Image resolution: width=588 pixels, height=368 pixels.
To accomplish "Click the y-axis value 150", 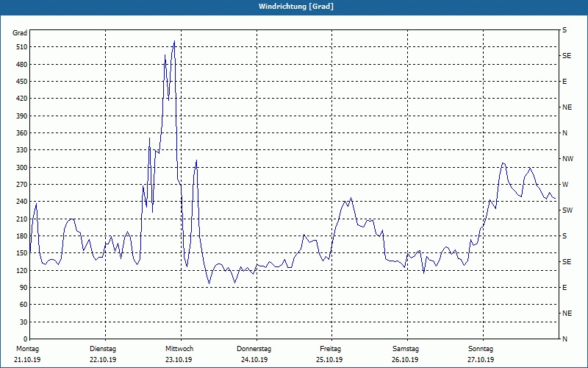I will [x=23, y=253].
